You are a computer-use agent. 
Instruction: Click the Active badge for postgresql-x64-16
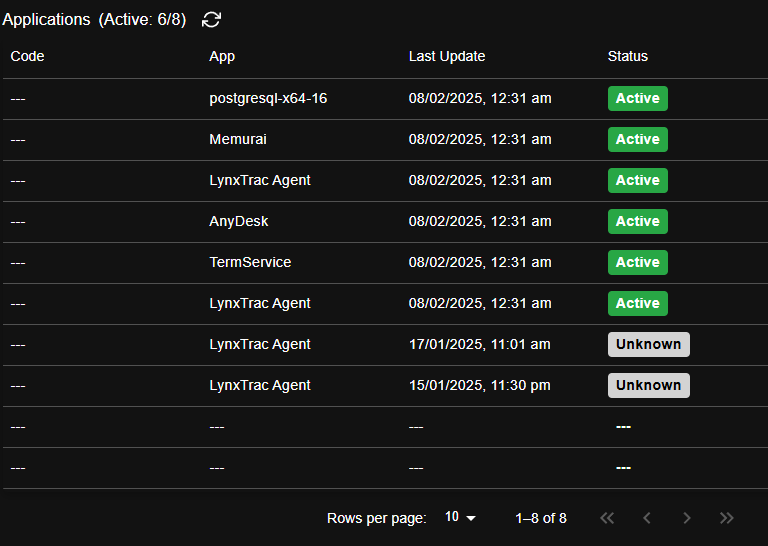coord(638,98)
